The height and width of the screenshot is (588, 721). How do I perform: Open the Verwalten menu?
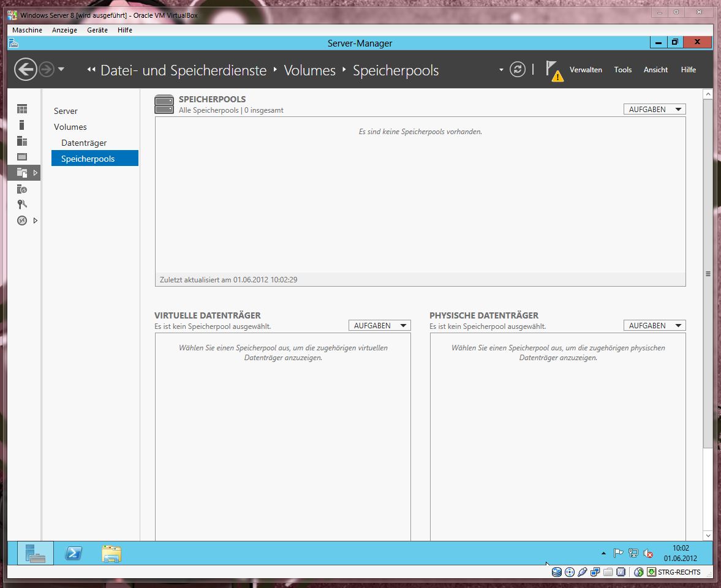coord(586,70)
